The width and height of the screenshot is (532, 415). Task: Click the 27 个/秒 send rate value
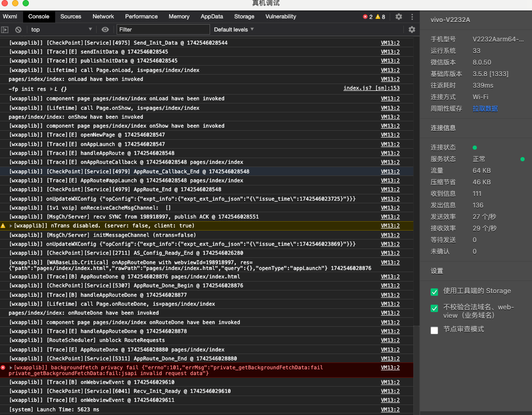pyautogui.click(x=485, y=217)
